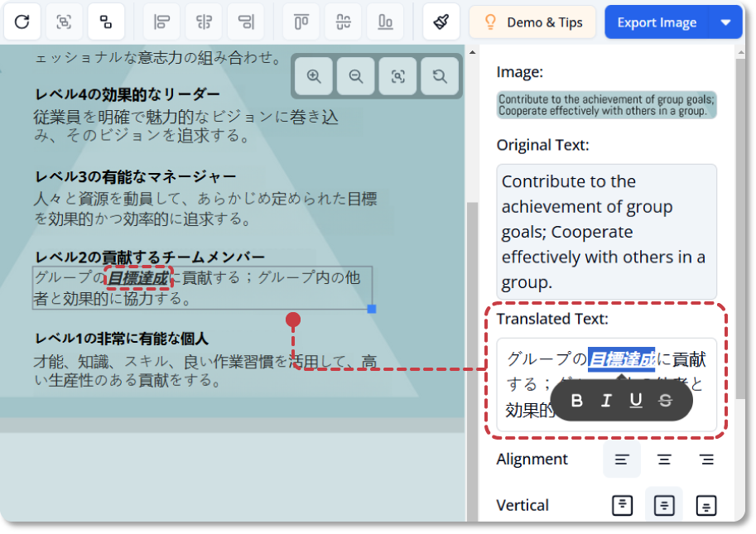
Task: Click the Export Image button
Action: coord(657,22)
